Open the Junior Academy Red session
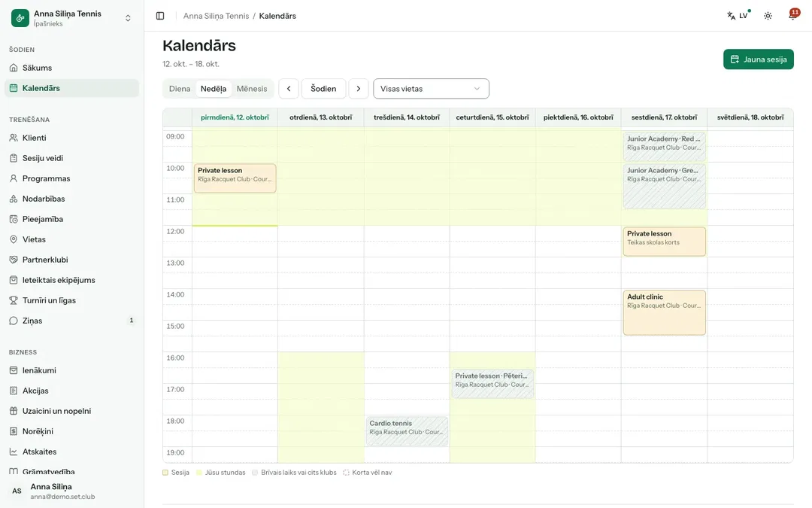This screenshot has height=508, width=812. tap(665, 146)
